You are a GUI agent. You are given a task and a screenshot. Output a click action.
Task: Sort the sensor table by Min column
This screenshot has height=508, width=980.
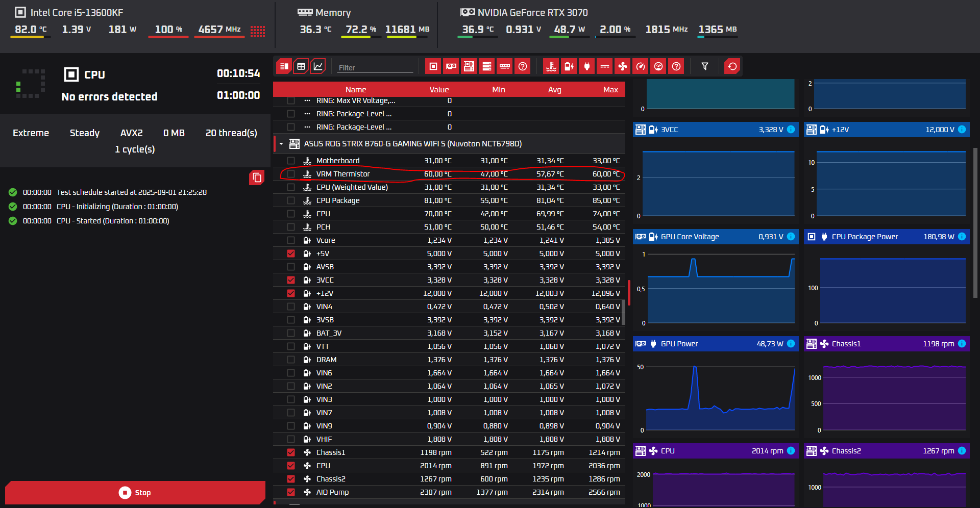[499, 90]
